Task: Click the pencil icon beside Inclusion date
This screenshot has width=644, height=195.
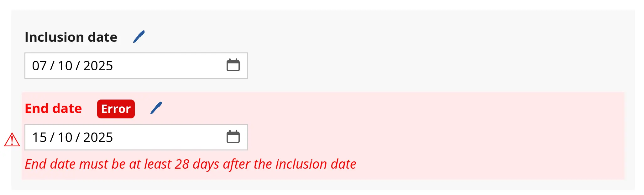Action: click(139, 37)
